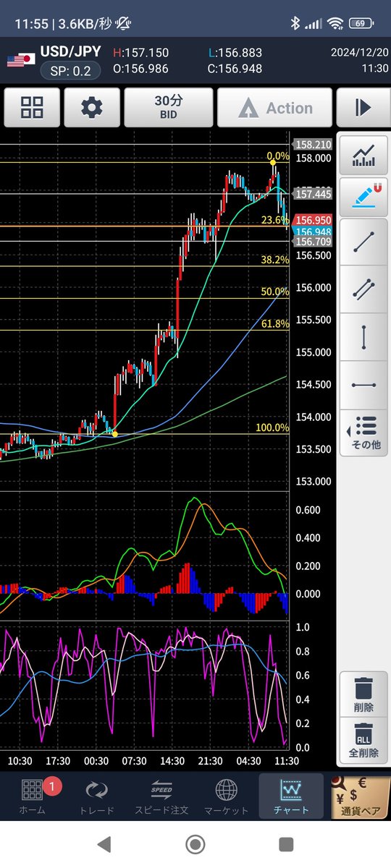Image resolution: width=391 pixels, height=868 pixels.
Task: Tap the H:157.150 high value
Action: [141, 54]
